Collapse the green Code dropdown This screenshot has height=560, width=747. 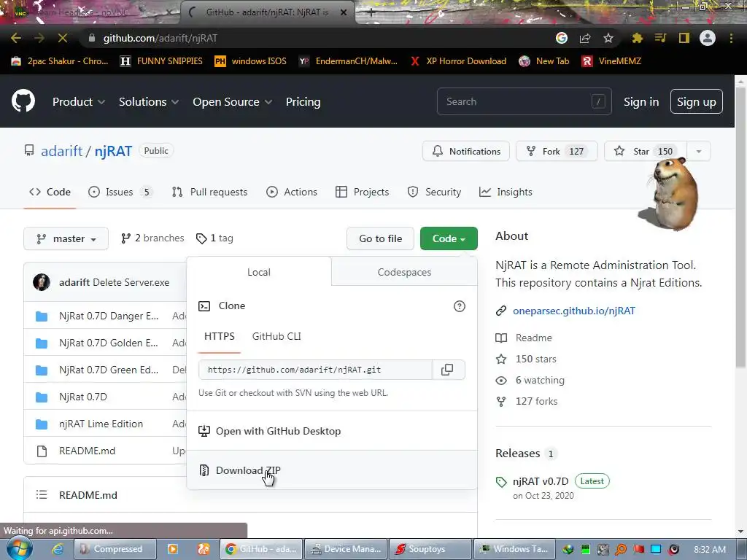click(449, 238)
